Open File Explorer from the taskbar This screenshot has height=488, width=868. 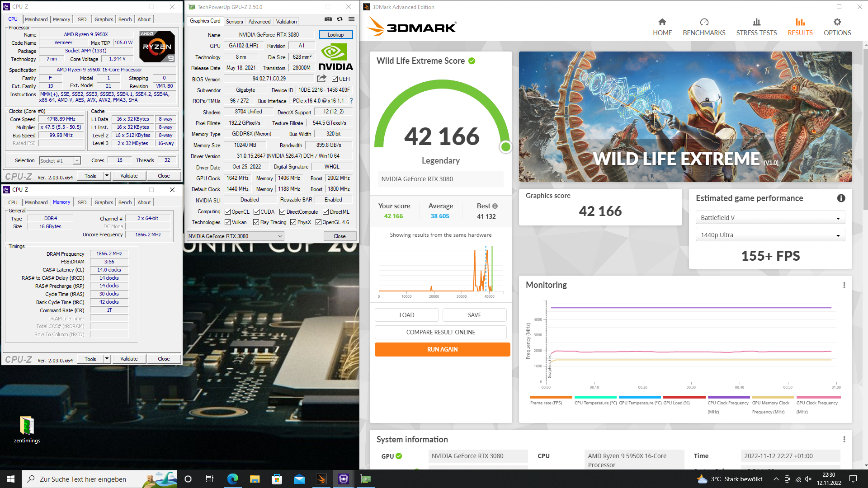[255, 479]
